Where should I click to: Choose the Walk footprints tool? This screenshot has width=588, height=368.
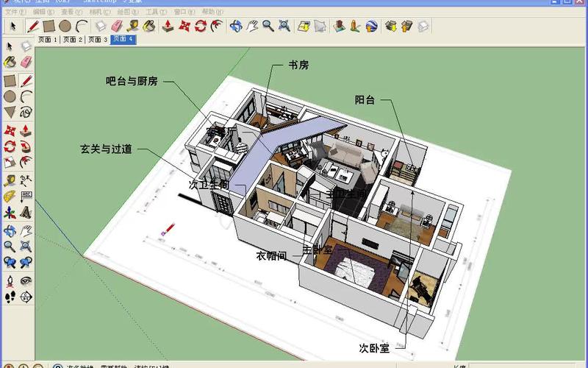coord(10,297)
